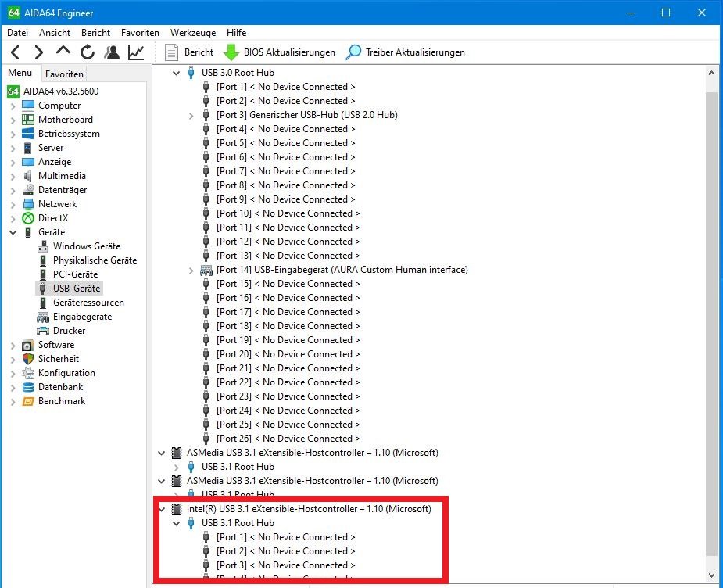723x588 pixels.
Task: Open the Favoriten menu
Action: point(140,33)
